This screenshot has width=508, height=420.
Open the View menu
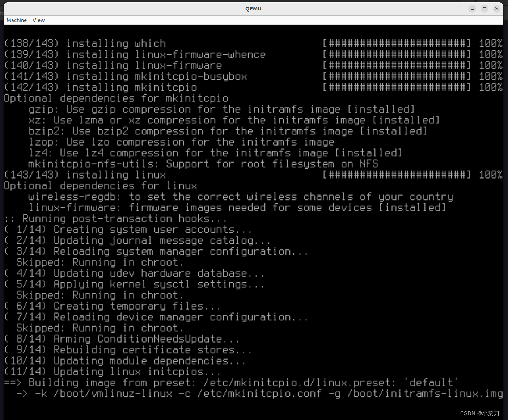38,20
